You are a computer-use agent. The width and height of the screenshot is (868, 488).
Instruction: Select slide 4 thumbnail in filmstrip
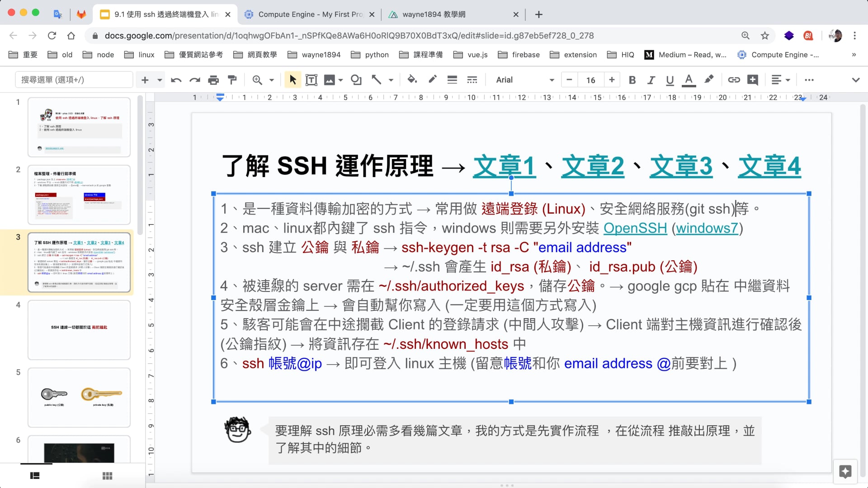(x=79, y=329)
